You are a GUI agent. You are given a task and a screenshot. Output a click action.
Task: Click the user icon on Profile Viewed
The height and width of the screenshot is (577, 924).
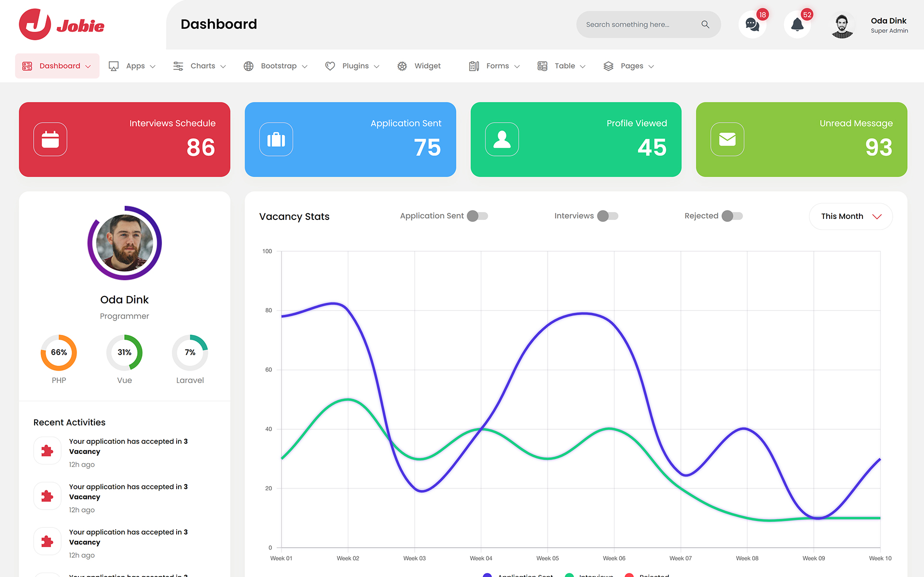[x=501, y=140]
